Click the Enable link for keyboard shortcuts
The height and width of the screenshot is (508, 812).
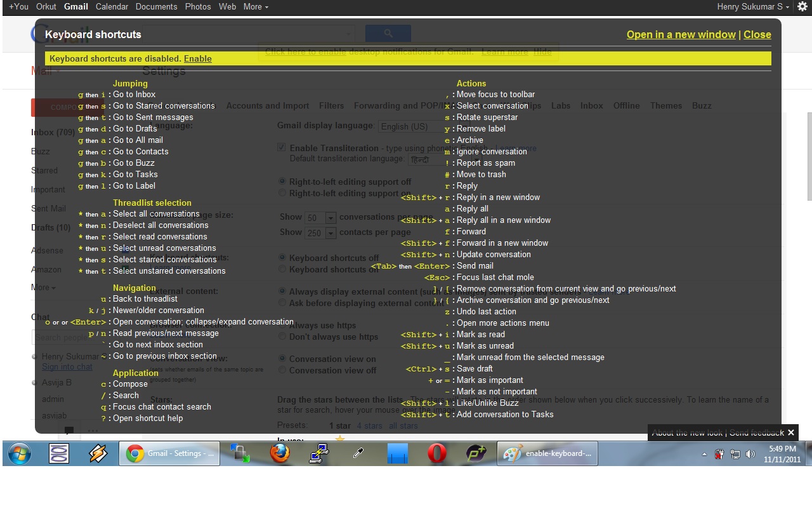(x=197, y=58)
